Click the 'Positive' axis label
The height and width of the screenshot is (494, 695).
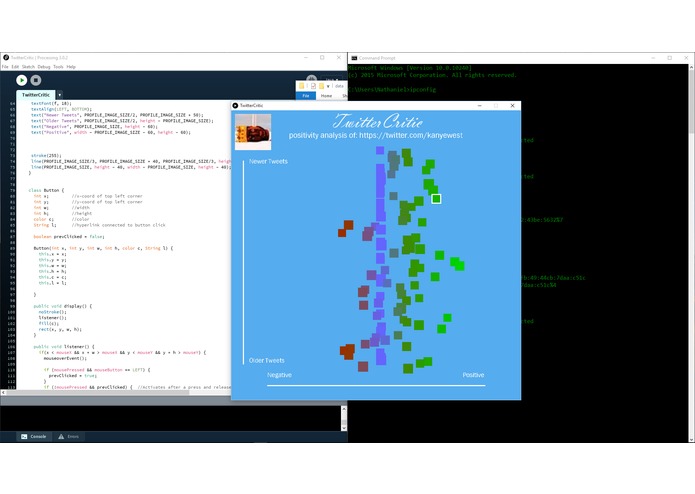coord(473,375)
